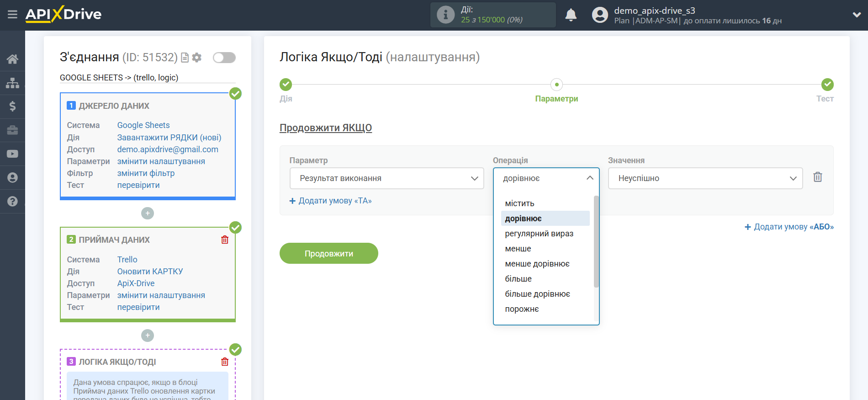Choose порожнє option
Screen dimensions: 868x400
(545, 309)
